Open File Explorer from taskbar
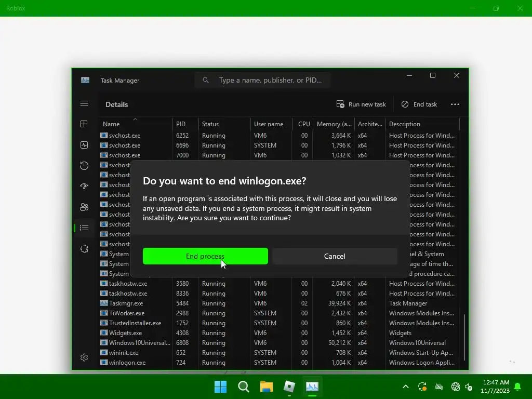This screenshot has height=399, width=532. 267,387
